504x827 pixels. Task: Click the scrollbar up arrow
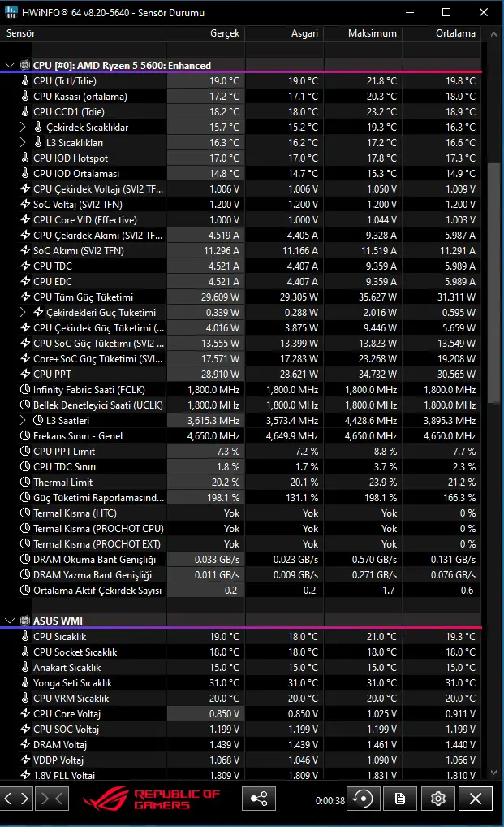point(493,34)
